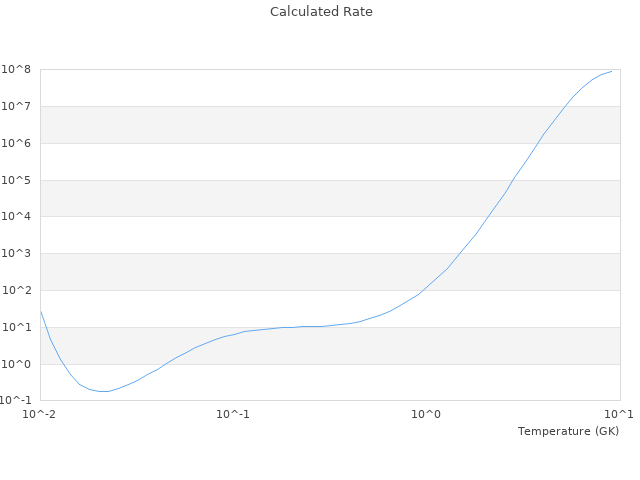Click the 10^6 y-axis tick label

(17, 144)
